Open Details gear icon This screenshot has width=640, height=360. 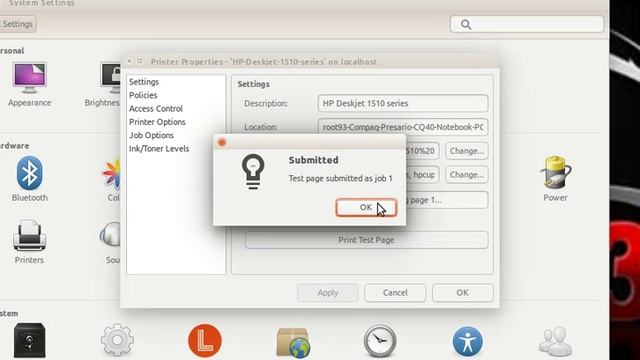point(117,340)
